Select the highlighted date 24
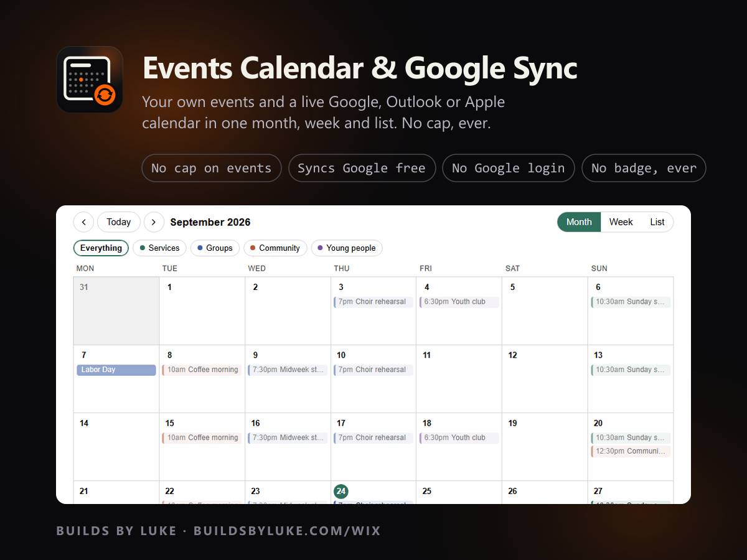 tap(341, 491)
